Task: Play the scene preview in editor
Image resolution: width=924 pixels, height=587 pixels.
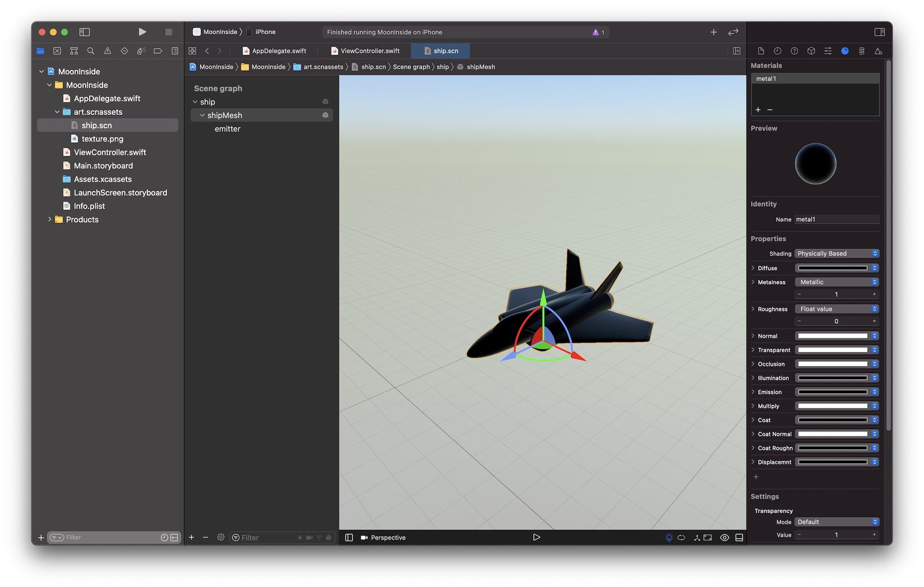Action: [536, 537]
